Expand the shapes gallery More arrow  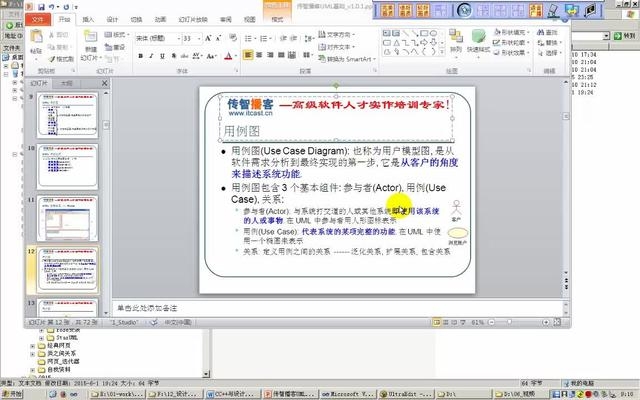(442, 52)
